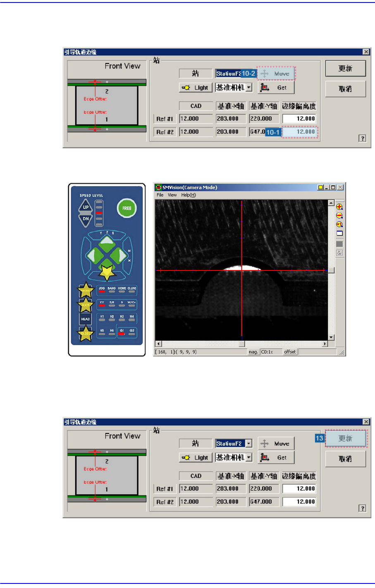Screen dimensions: 375x588
Task: Click the SMVision vertical scrollbar thumb
Action: 331,270
